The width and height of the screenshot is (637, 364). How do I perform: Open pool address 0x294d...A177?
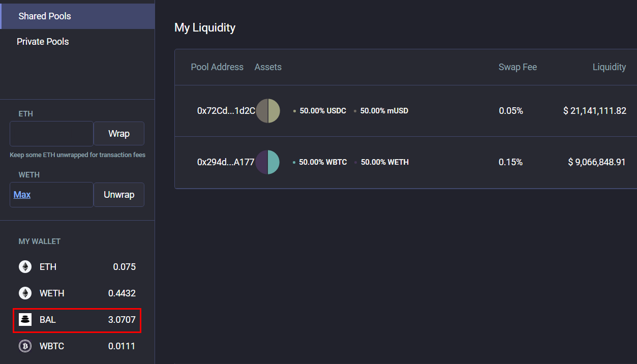(x=226, y=162)
